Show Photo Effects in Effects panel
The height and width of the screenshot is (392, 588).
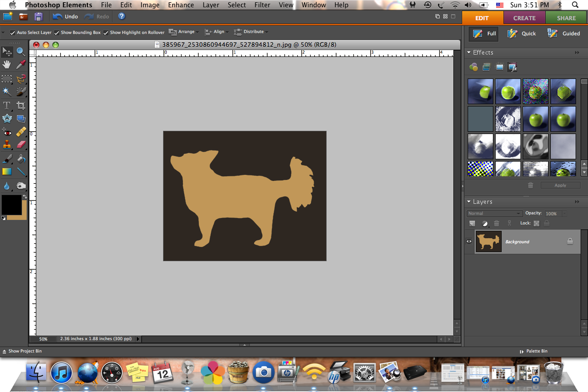[x=500, y=67]
